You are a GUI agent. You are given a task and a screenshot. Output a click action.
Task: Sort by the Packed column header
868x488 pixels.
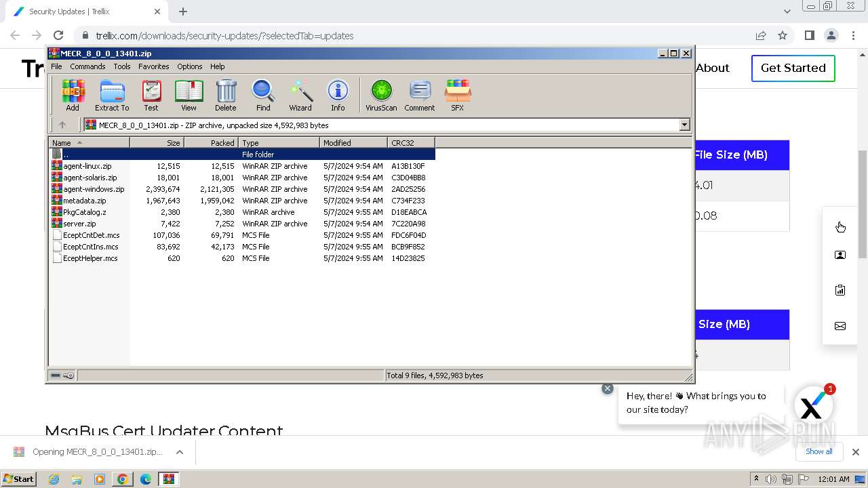211,142
